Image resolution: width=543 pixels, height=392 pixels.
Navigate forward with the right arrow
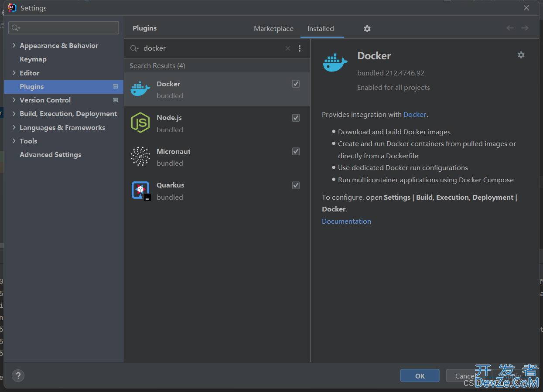coord(525,28)
